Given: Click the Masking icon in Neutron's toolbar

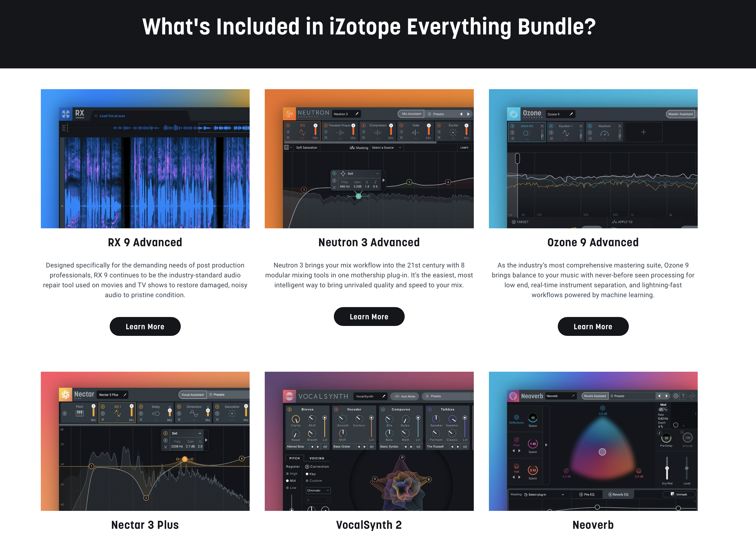Looking at the screenshot, I should (352, 148).
